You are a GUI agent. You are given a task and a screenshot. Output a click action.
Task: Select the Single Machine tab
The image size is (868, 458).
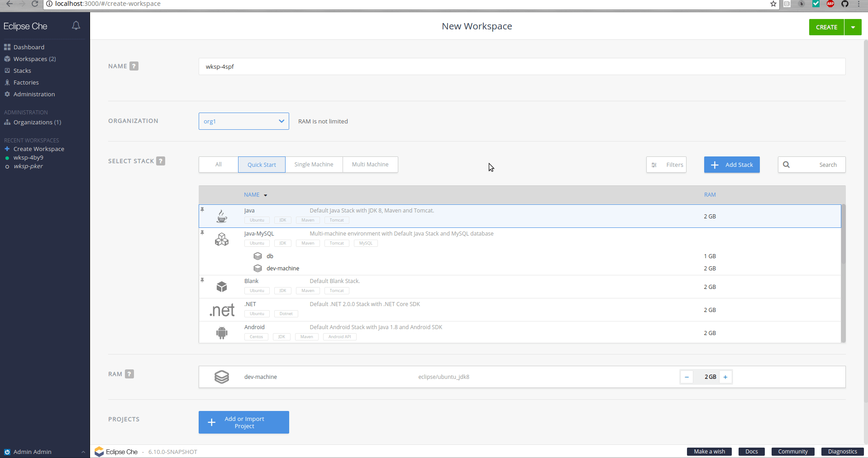314,165
